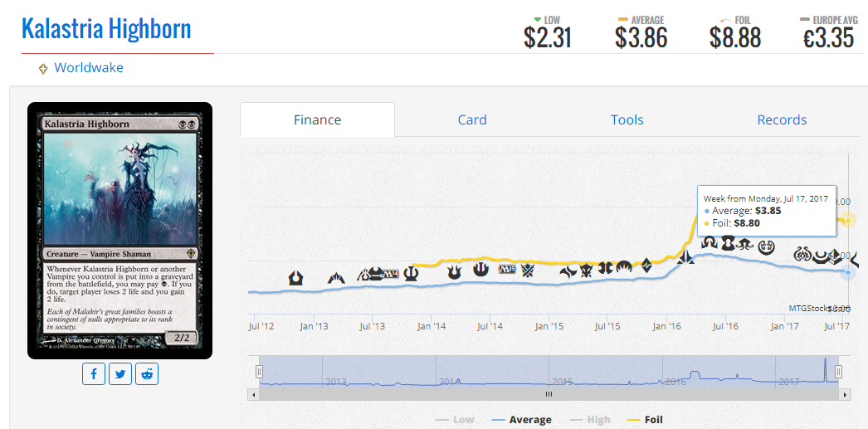Switch to the Tools tab
The image size is (868, 429).
(x=627, y=119)
